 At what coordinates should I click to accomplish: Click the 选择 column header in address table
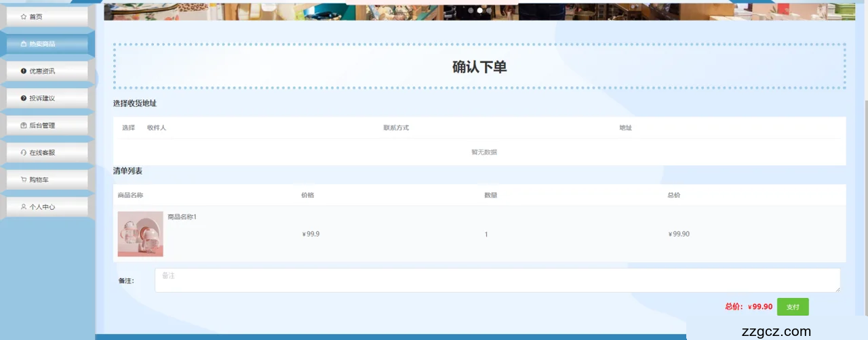128,128
